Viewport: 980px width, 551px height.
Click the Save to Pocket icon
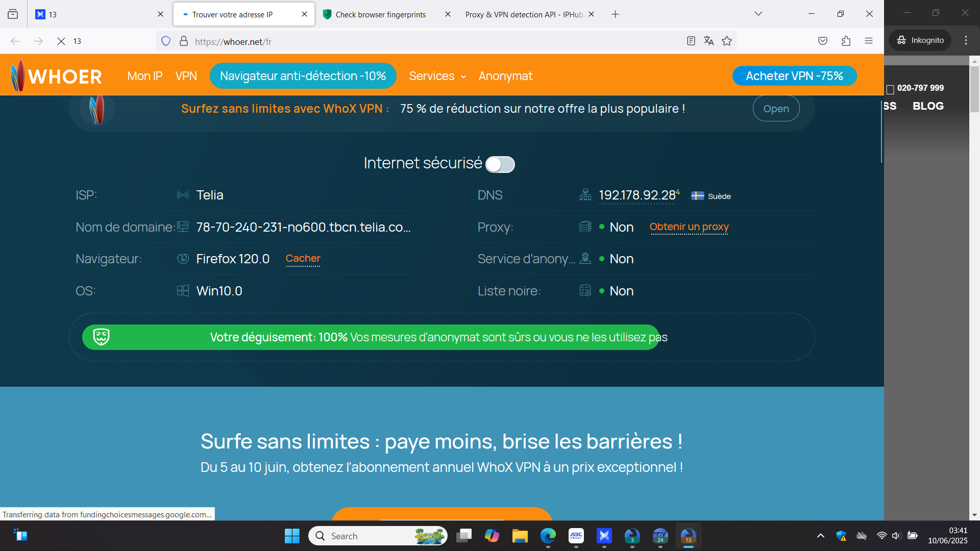click(822, 41)
